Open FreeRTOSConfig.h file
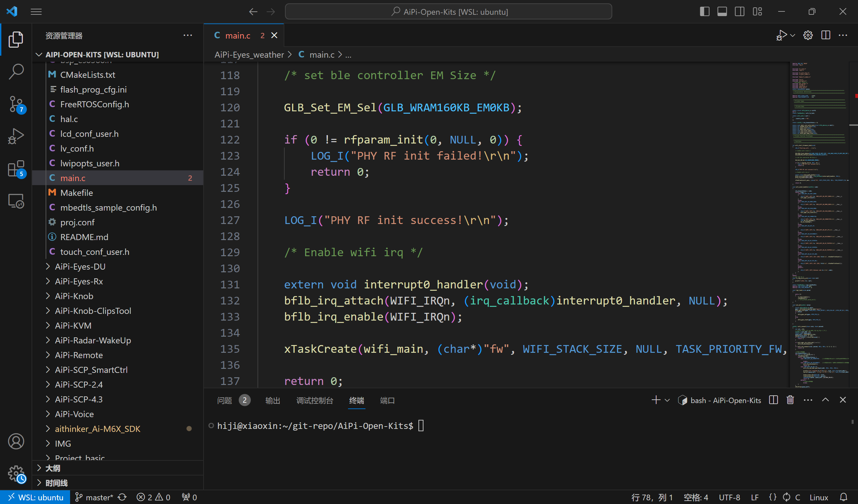 click(118, 104)
